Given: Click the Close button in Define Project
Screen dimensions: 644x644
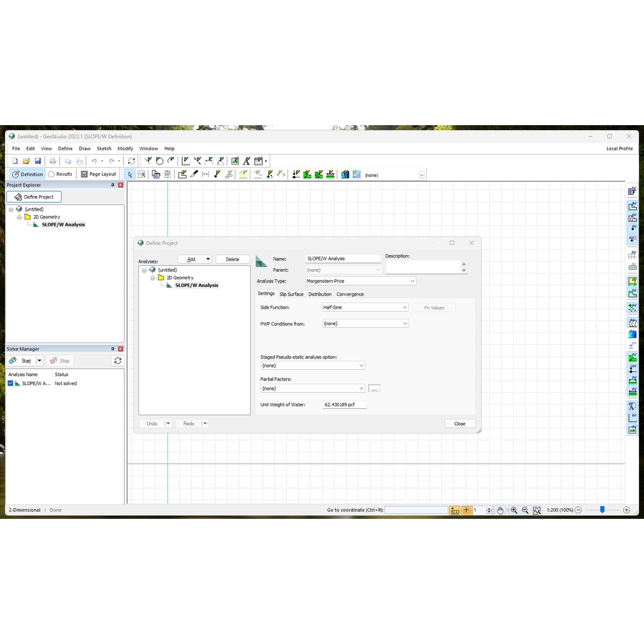Looking at the screenshot, I should point(460,424).
